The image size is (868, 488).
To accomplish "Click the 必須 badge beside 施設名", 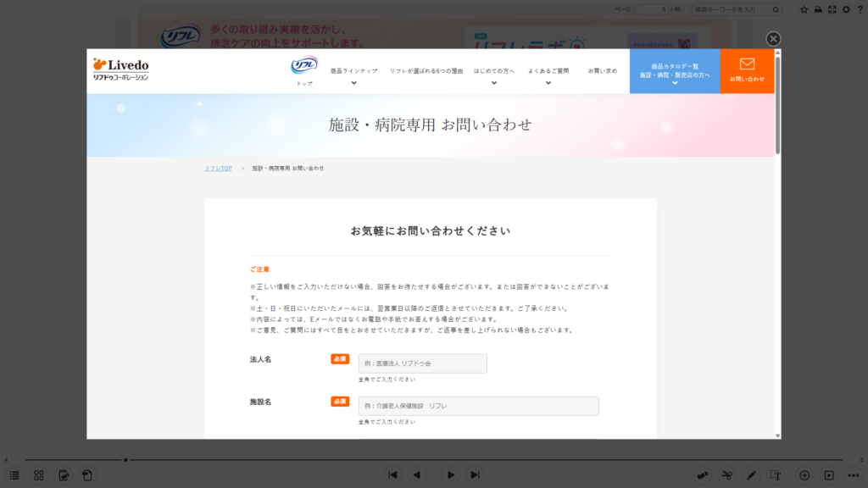I will click(340, 402).
